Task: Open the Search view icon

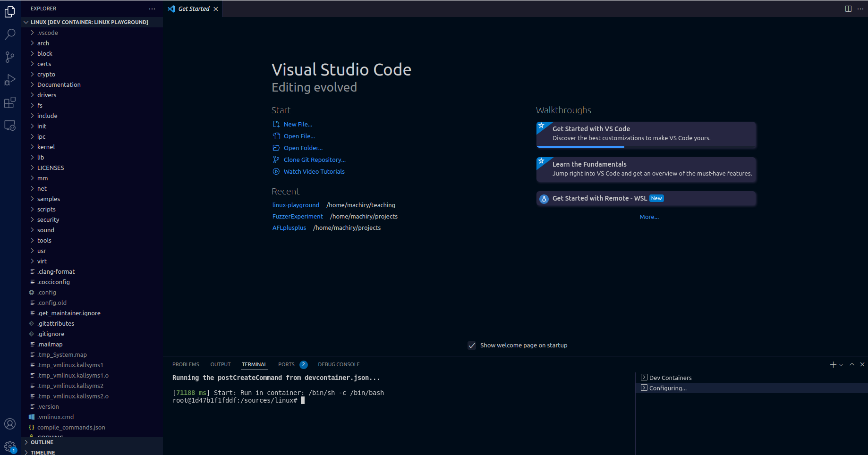Action: pyautogui.click(x=10, y=34)
